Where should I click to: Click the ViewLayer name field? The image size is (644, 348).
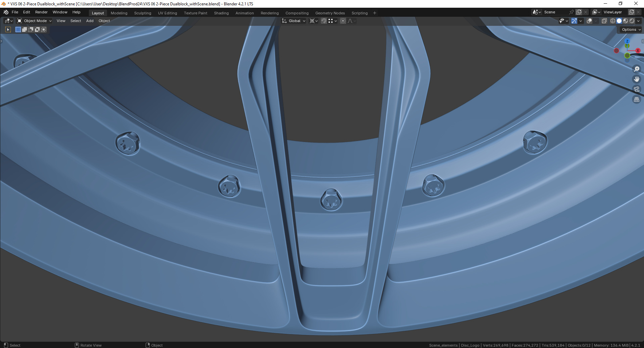[615, 12]
